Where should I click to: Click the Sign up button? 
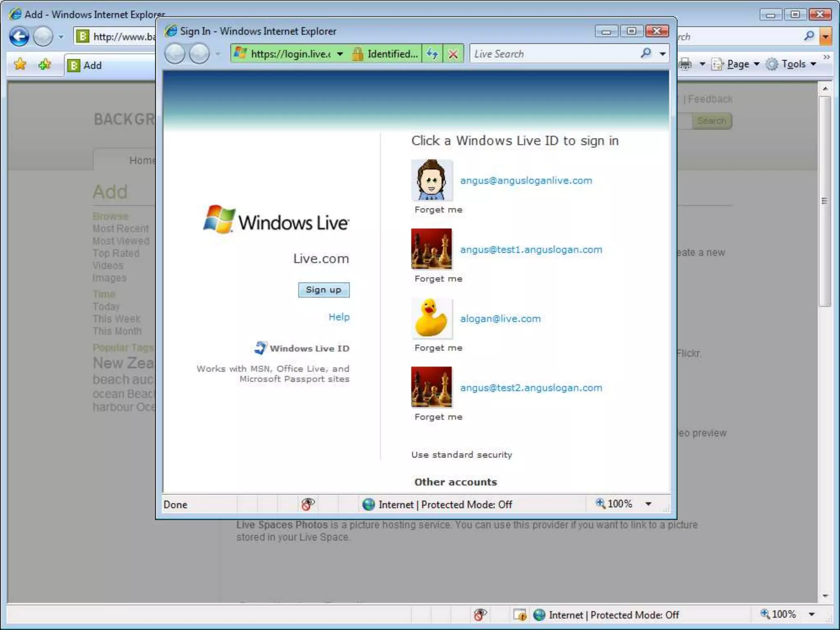[x=324, y=290]
